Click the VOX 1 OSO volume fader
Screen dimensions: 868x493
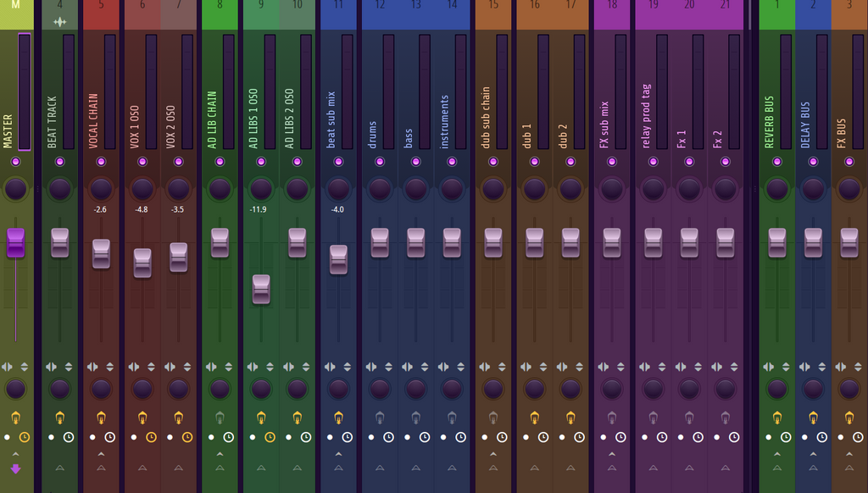142,263
